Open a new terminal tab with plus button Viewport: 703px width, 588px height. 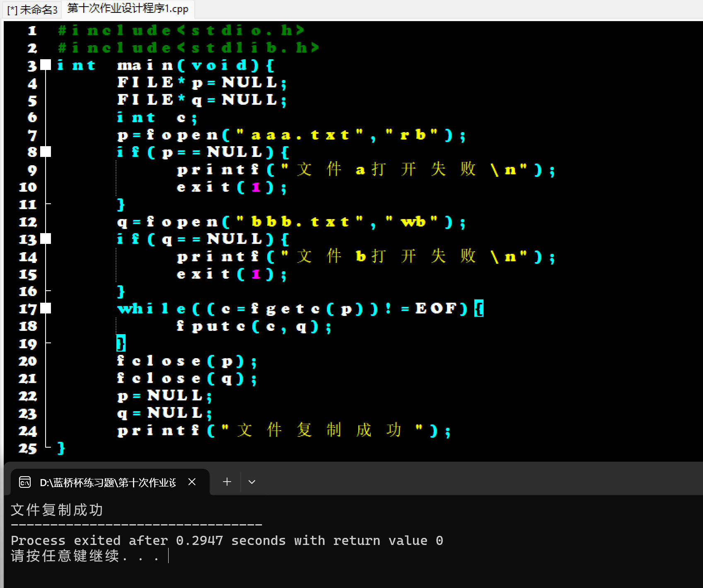pyautogui.click(x=227, y=482)
